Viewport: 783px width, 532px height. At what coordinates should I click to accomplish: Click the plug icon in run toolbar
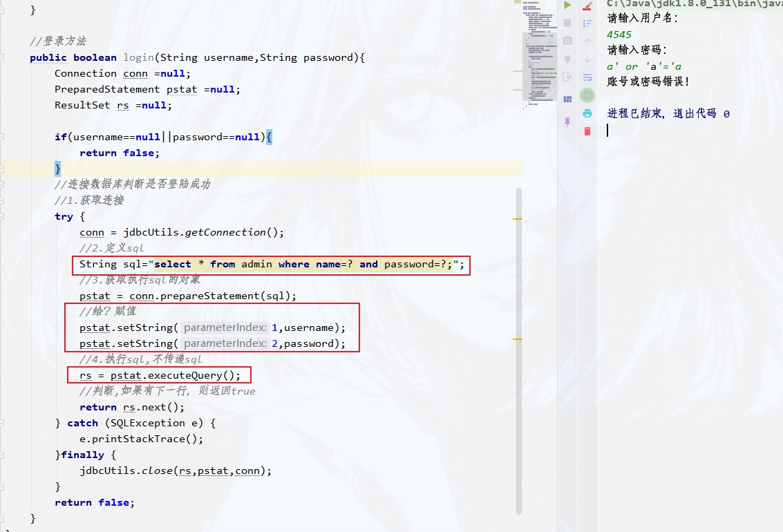coord(567,59)
